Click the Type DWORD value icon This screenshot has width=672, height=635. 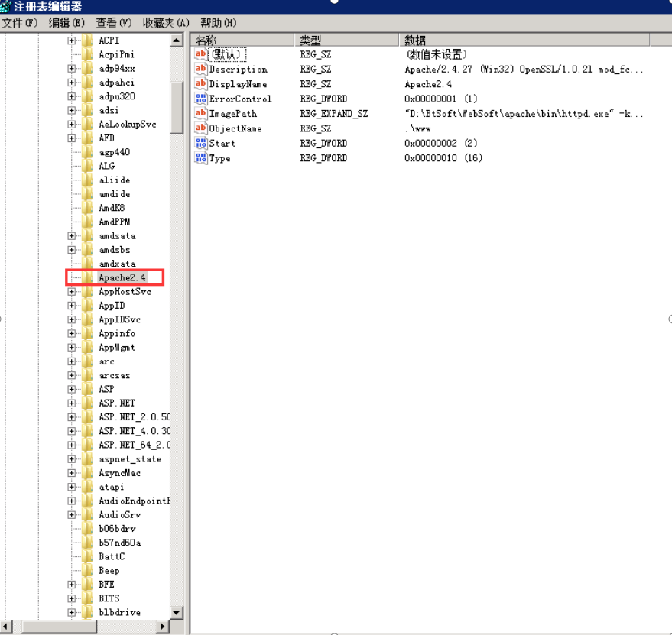[200, 158]
